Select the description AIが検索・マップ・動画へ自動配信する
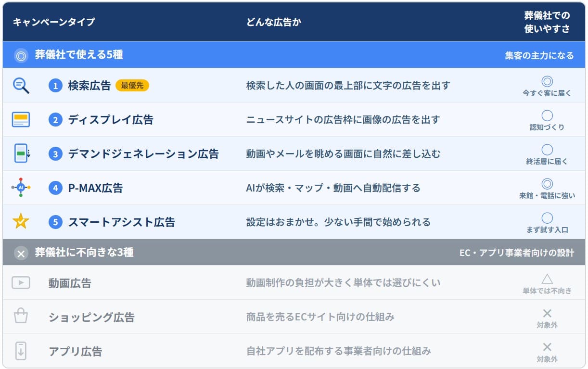The image size is (588, 369). (333, 188)
